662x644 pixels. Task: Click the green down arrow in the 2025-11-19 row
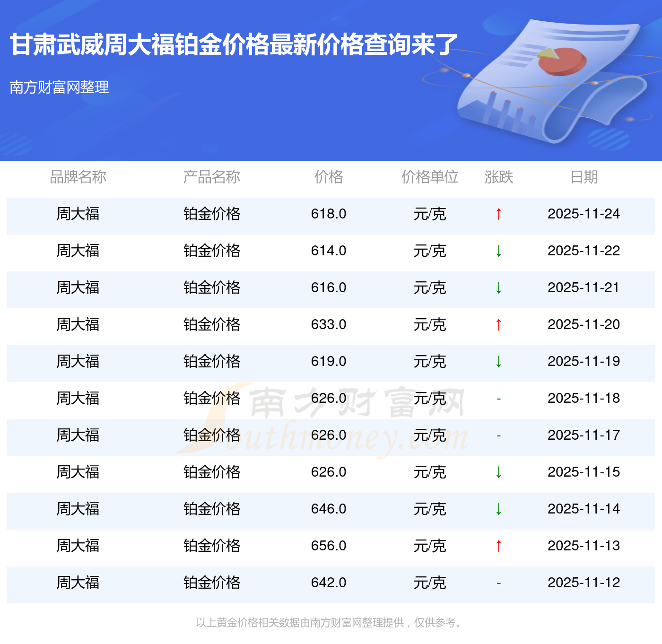pos(498,362)
